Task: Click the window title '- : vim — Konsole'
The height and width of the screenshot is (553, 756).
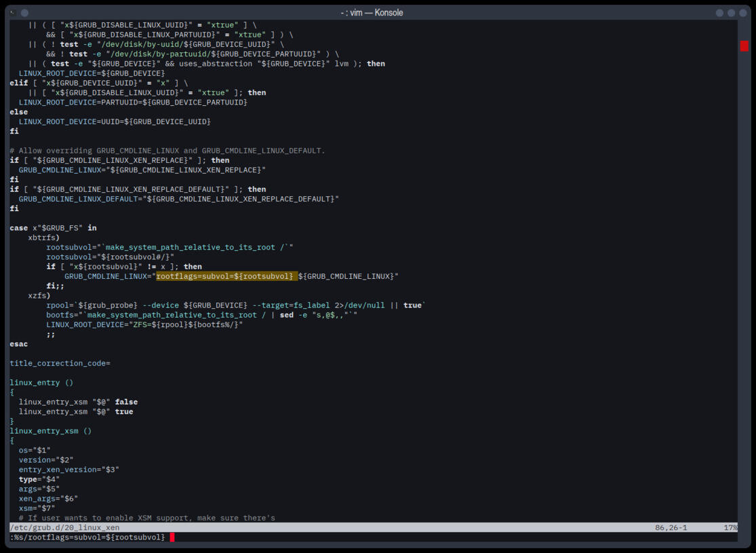Action: click(372, 13)
